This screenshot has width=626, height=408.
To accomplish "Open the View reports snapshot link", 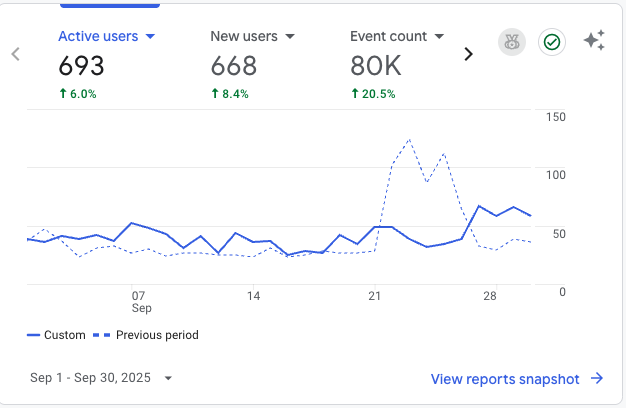I will [x=505, y=378].
